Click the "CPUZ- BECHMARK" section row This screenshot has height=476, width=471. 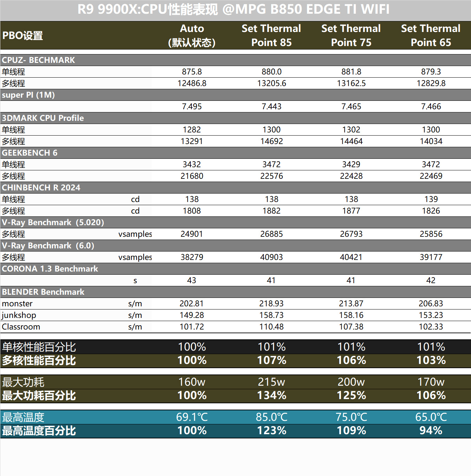(235, 60)
